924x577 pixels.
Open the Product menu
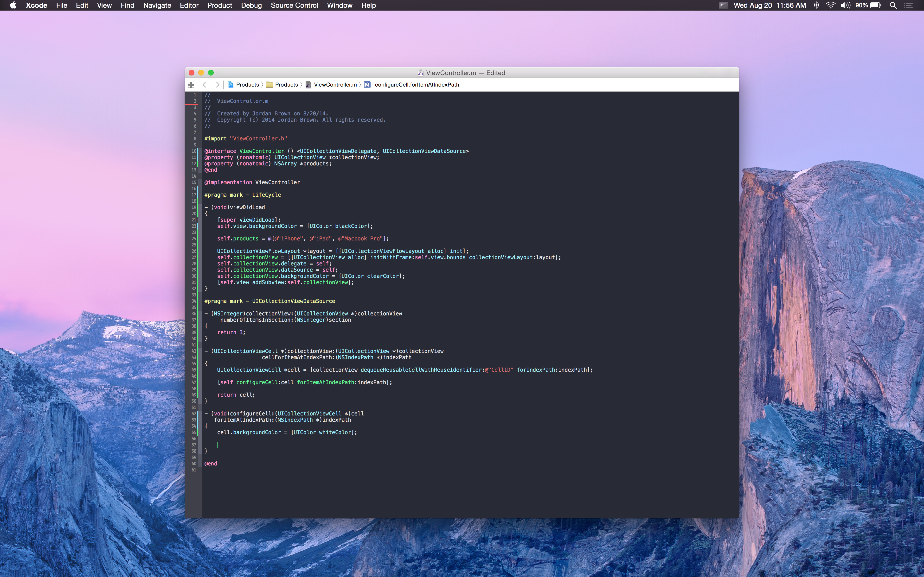[219, 5]
